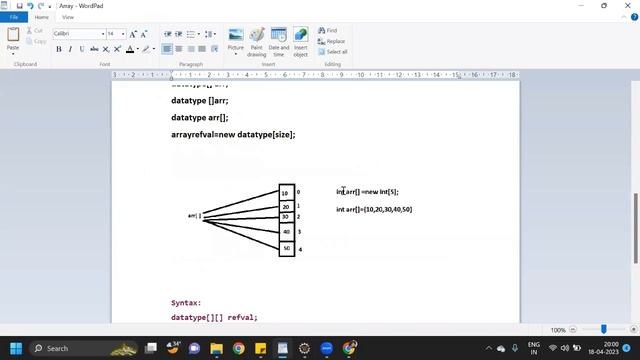Toggle strikethrough formatting
The width and height of the screenshot is (640, 360).
tap(94, 49)
